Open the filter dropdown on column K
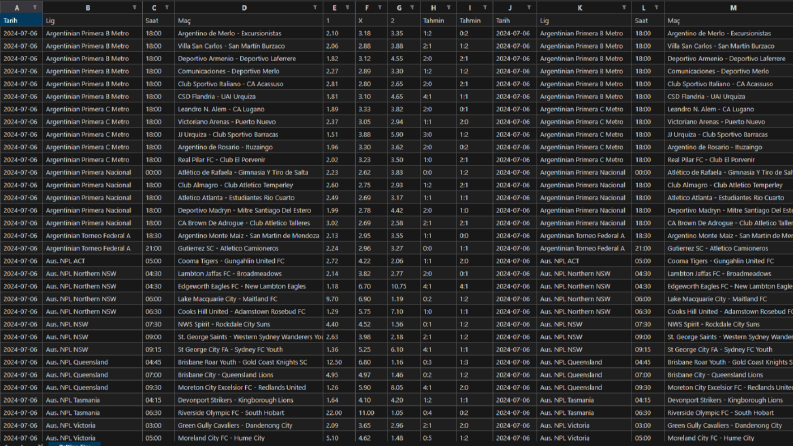 [x=624, y=8]
